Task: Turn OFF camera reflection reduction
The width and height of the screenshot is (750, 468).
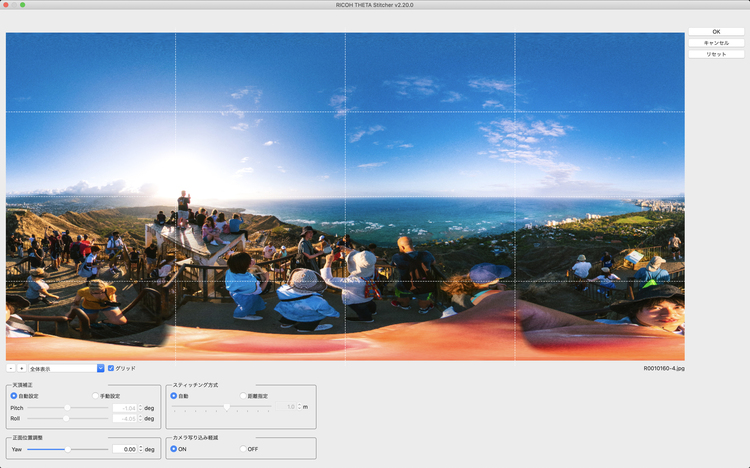Action: [243, 449]
